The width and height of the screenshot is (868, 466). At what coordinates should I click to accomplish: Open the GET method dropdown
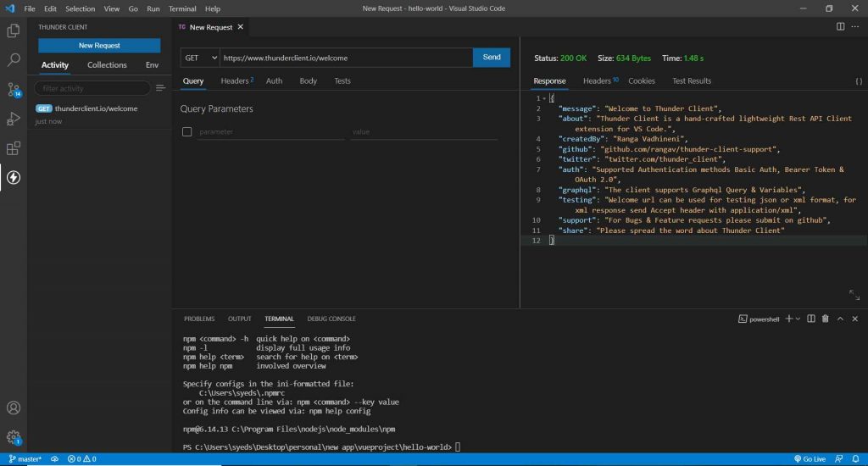tap(200, 58)
